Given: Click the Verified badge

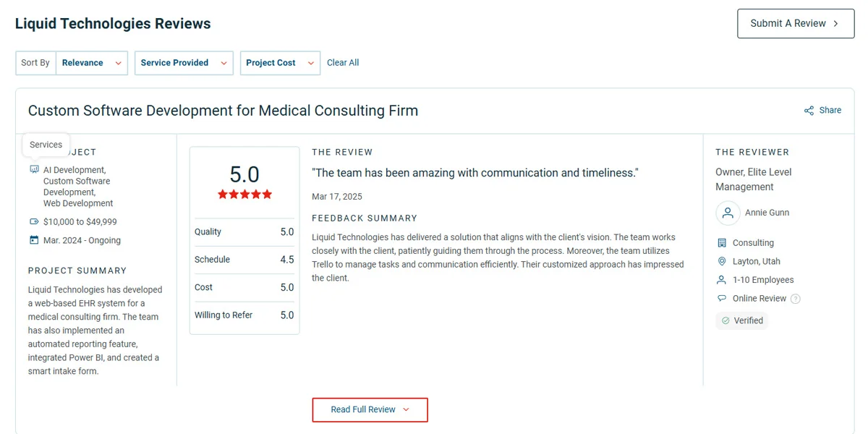Looking at the screenshot, I should coord(742,320).
